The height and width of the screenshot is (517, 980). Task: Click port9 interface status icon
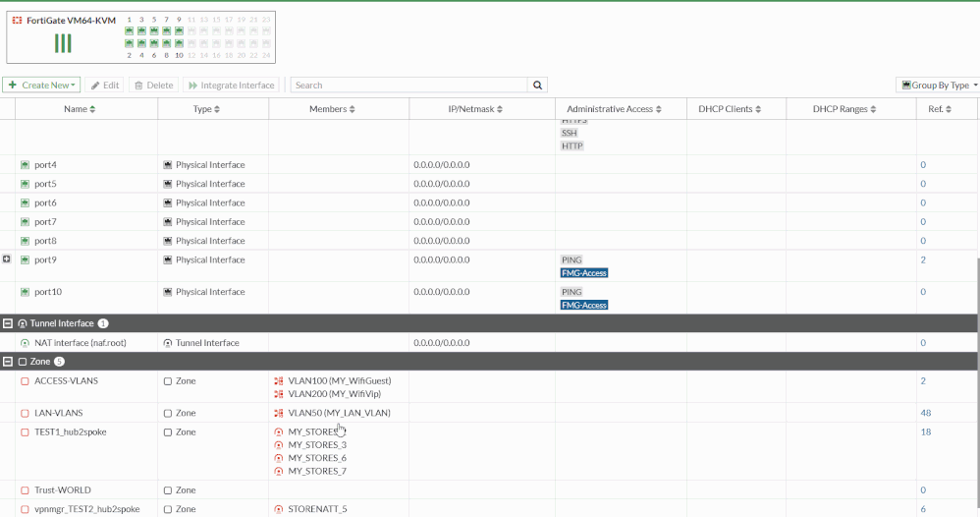pos(25,259)
